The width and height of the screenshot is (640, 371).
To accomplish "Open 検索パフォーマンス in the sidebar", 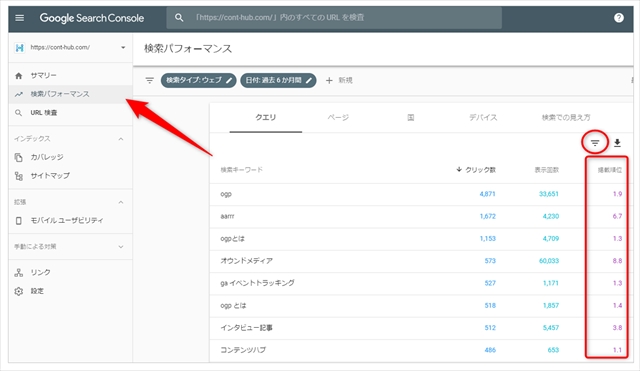I will point(70,94).
